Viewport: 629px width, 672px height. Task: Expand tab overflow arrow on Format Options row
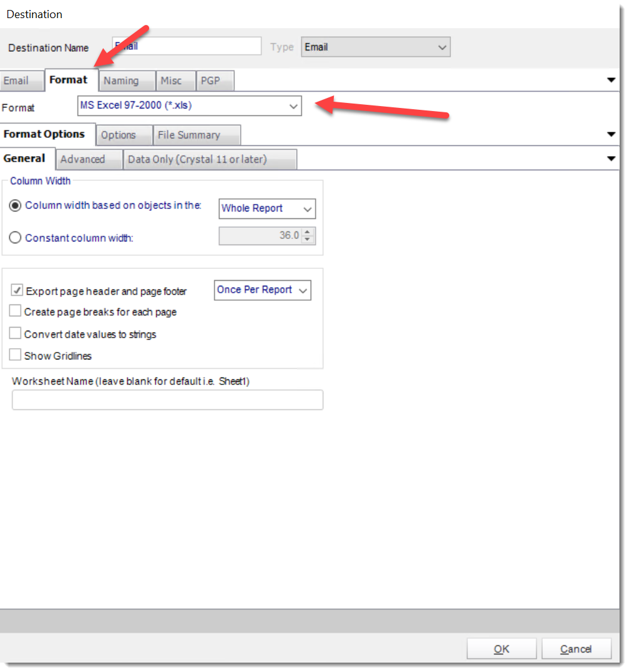tap(611, 135)
